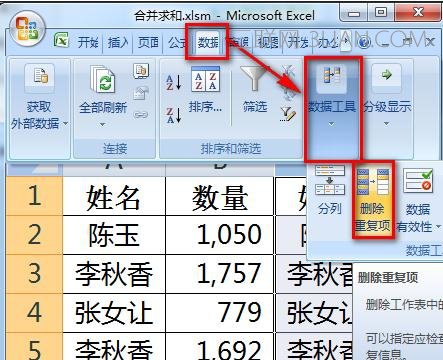This screenshot has height=360, width=443.
Task: Select row 3 header
Action: pyautogui.click(x=34, y=274)
